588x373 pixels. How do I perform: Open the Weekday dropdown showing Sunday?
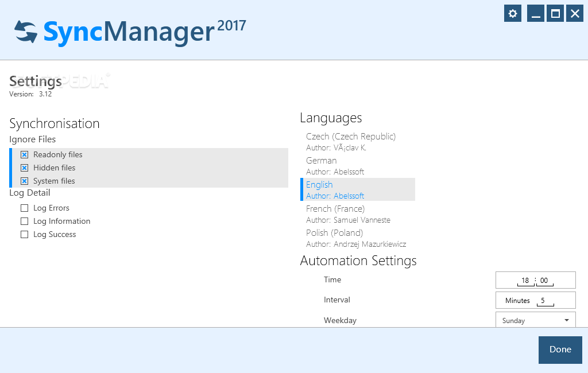point(536,320)
